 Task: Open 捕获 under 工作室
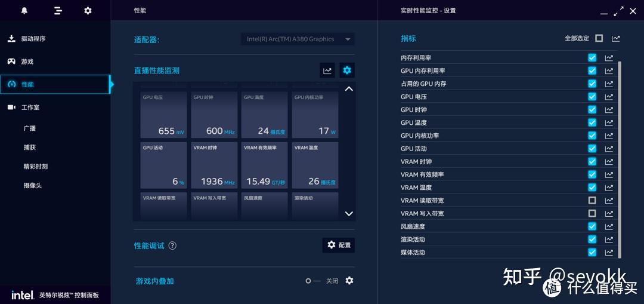[30, 148]
